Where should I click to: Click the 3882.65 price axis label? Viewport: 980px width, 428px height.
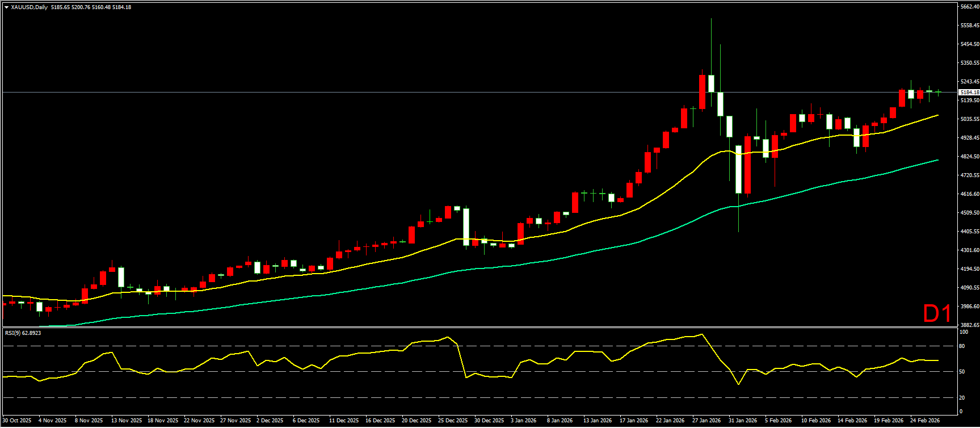coord(969,325)
